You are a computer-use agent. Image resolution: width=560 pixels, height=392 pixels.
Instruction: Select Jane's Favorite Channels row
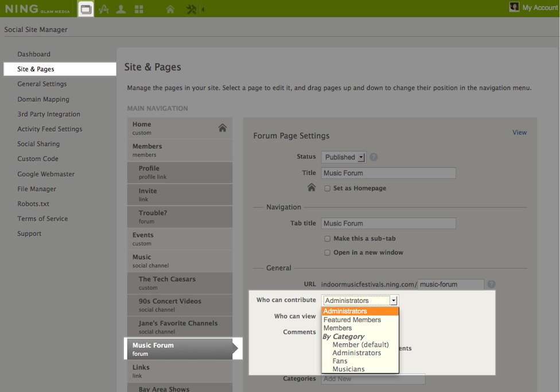point(180,327)
